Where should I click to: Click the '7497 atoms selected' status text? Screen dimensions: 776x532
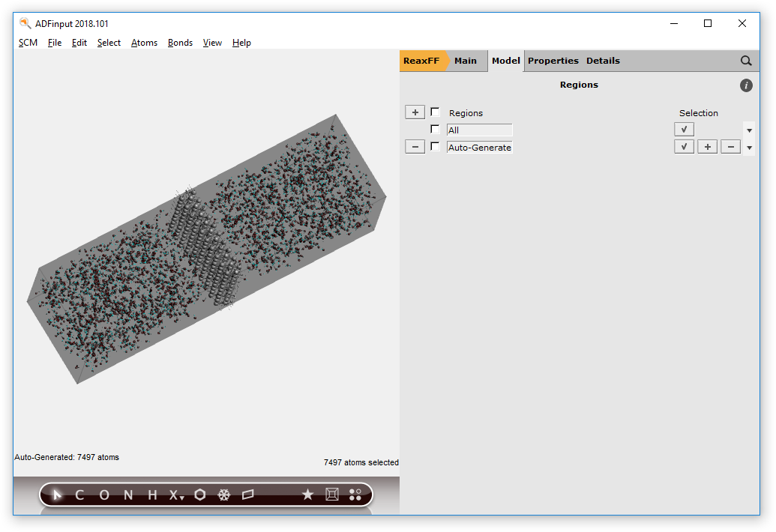pos(361,462)
